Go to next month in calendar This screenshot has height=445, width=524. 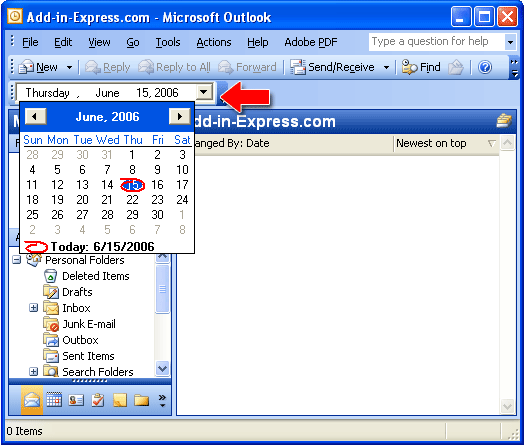pyautogui.click(x=180, y=116)
